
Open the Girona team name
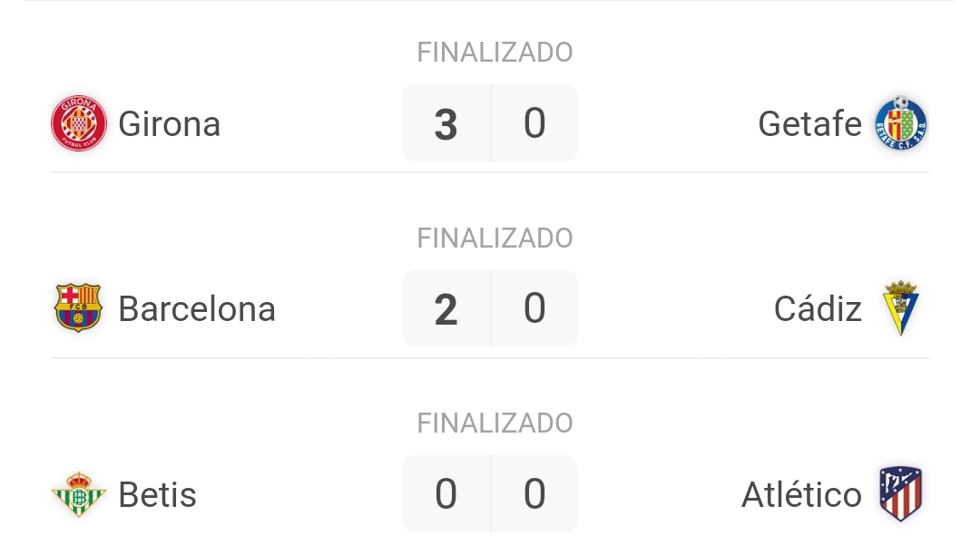coord(170,123)
